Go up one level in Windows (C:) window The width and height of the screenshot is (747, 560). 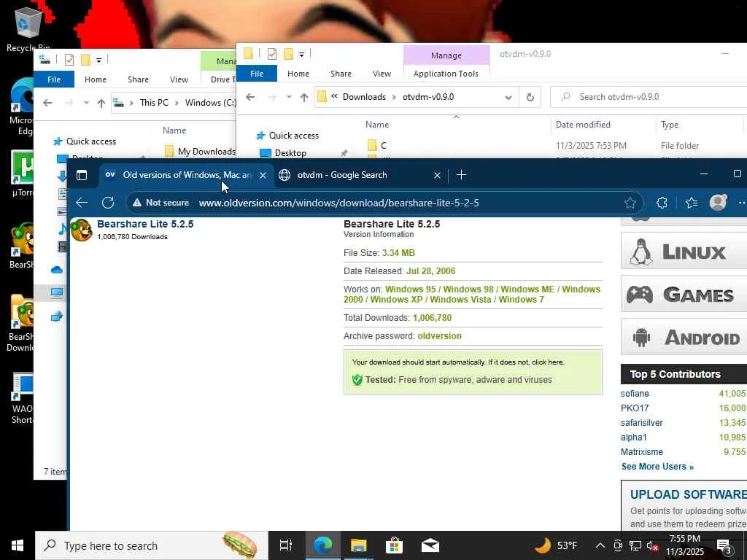click(x=101, y=103)
